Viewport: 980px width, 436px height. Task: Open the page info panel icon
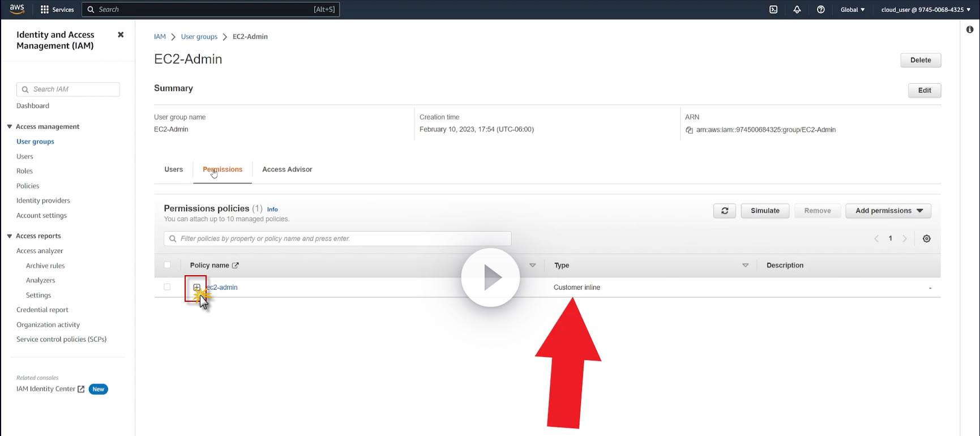[x=970, y=29]
